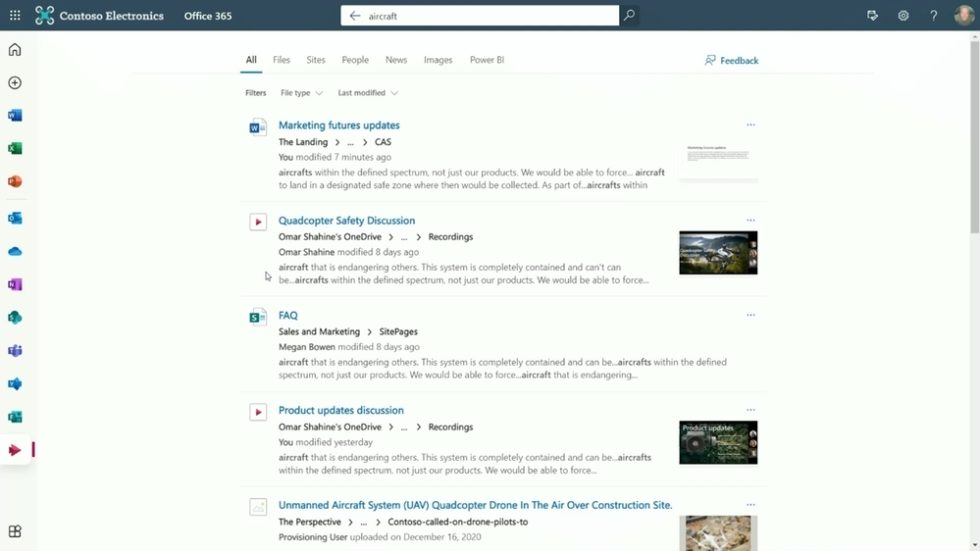Switch to the Power BI tab
The image size is (980, 551).
tap(487, 60)
